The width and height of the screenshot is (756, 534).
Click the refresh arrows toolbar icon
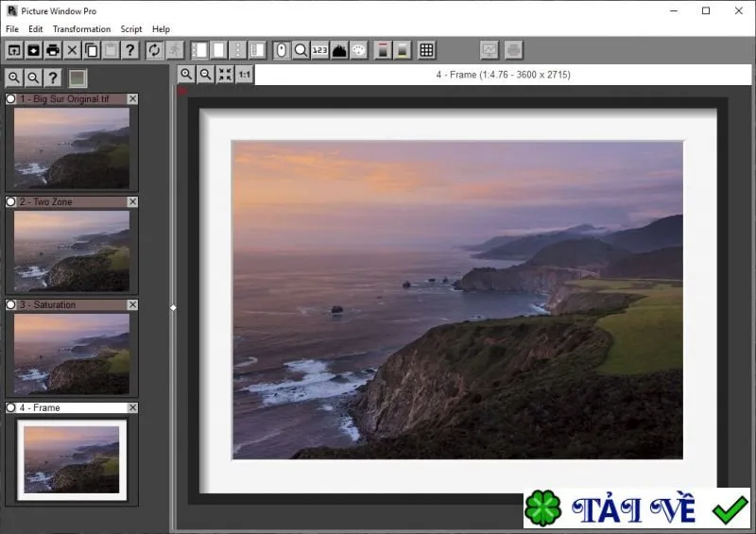(x=154, y=50)
